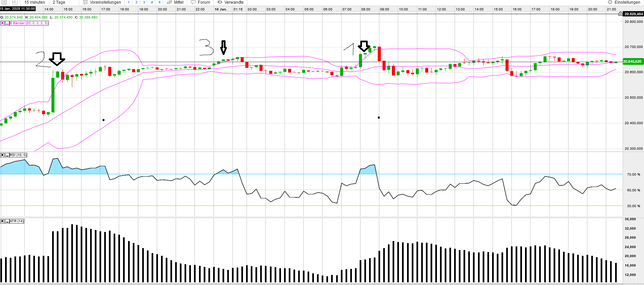The width and height of the screenshot is (644, 285).
Task: Remove the ATR indicator panel
Action: coord(2,221)
